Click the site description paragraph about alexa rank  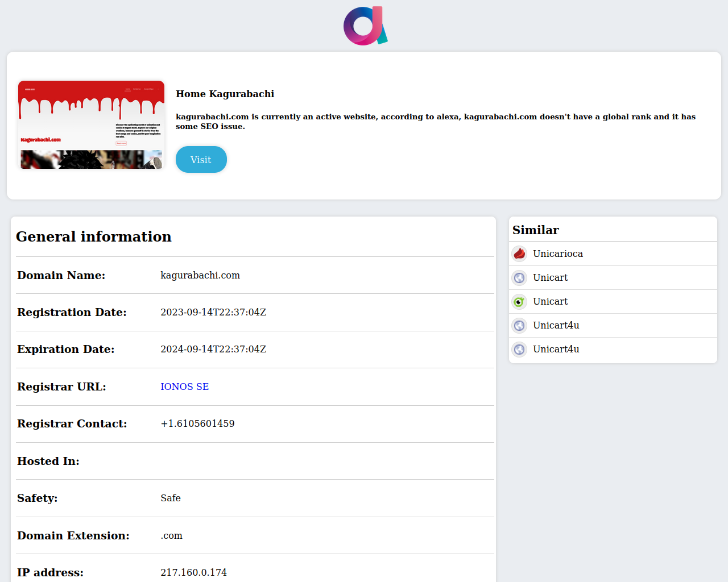click(436, 122)
